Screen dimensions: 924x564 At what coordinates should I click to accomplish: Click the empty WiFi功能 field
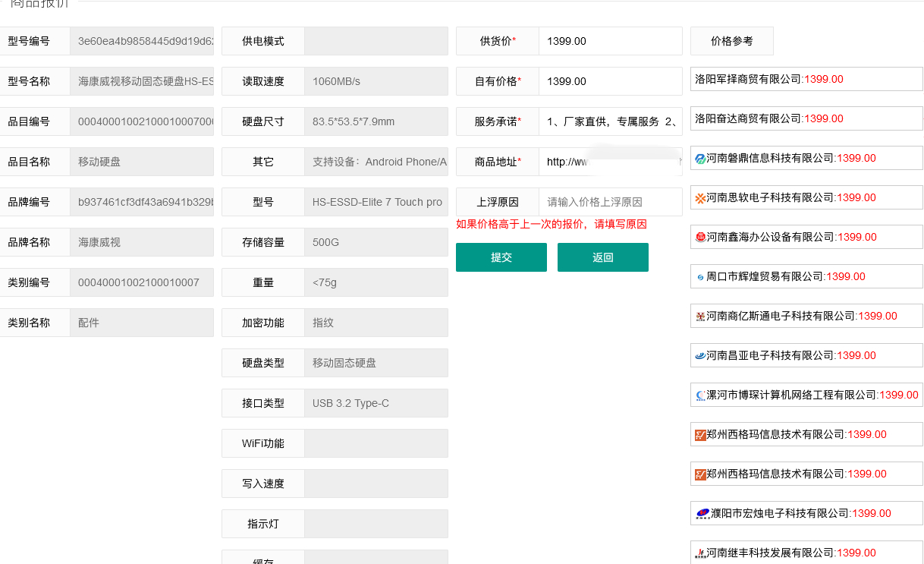(x=376, y=443)
